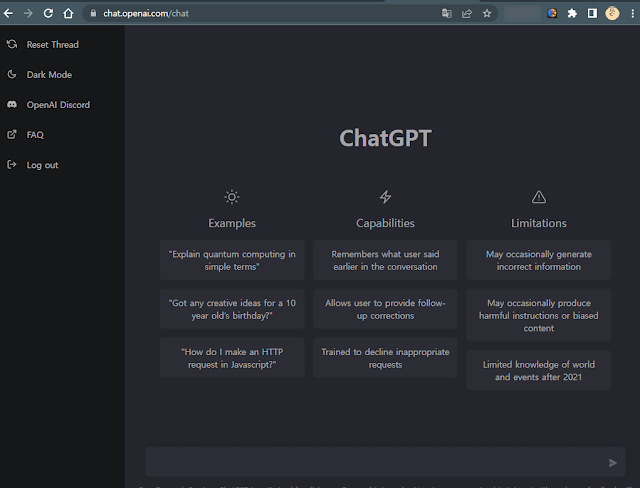Open the profile avatar

click(612, 13)
